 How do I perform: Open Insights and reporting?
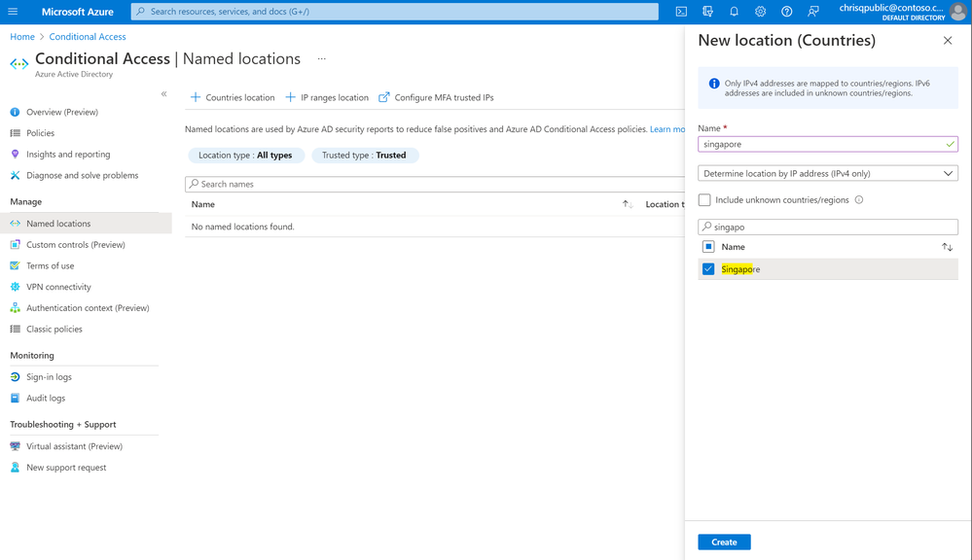tap(68, 155)
